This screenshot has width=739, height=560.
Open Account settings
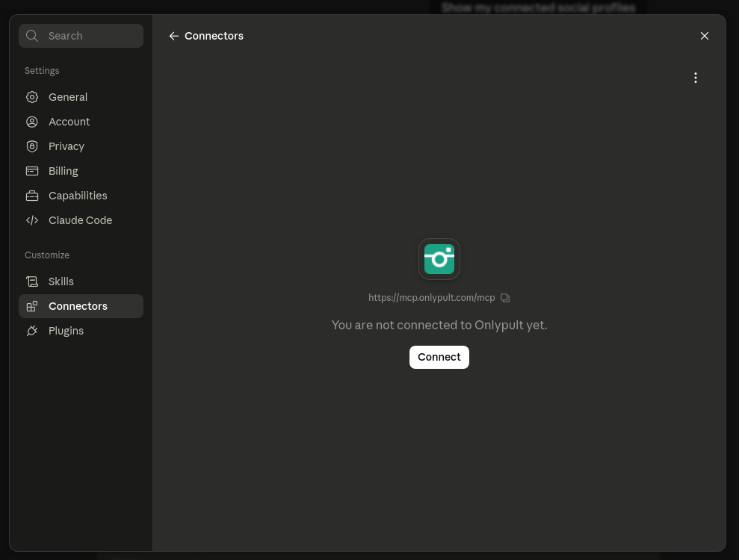click(81, 122)
